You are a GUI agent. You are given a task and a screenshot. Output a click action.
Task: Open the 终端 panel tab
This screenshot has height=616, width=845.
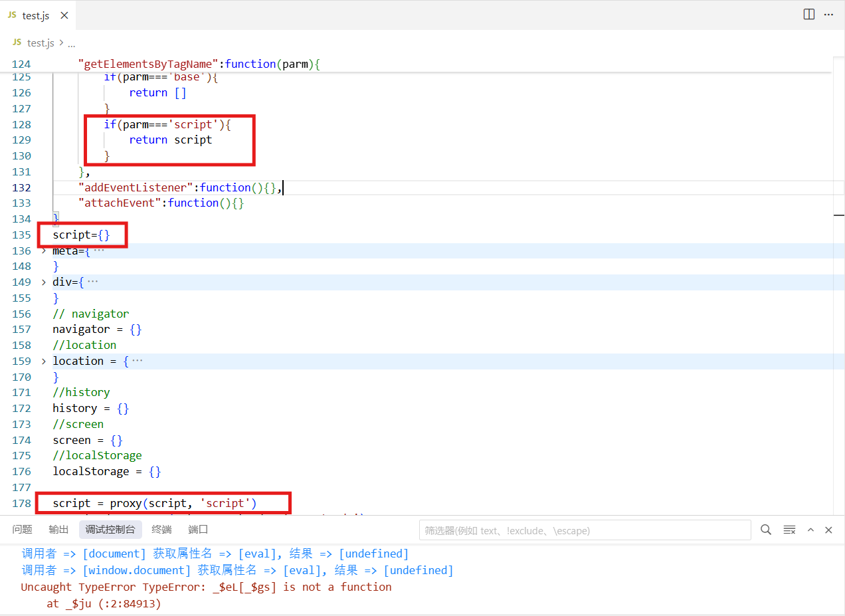coord(161,530)
